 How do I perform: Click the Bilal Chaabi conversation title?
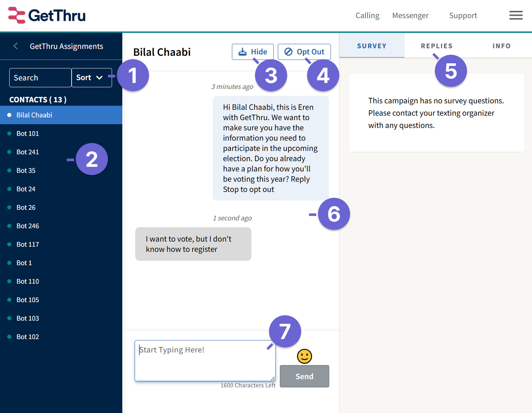(x=162, y=52)
